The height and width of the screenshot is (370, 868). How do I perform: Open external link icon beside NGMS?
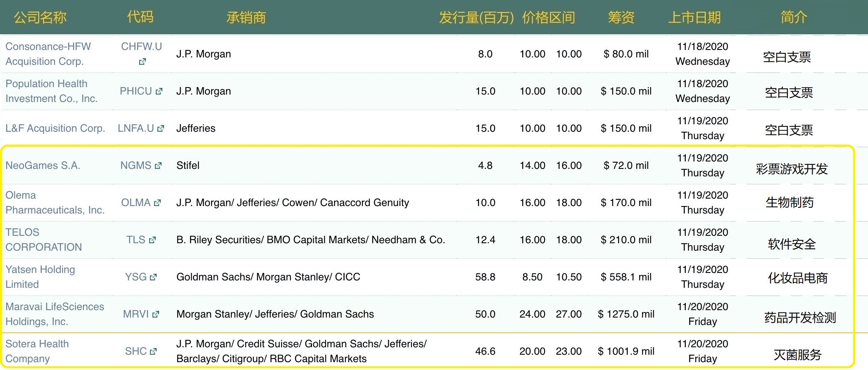pyautogui.click(x=158, y=166)
